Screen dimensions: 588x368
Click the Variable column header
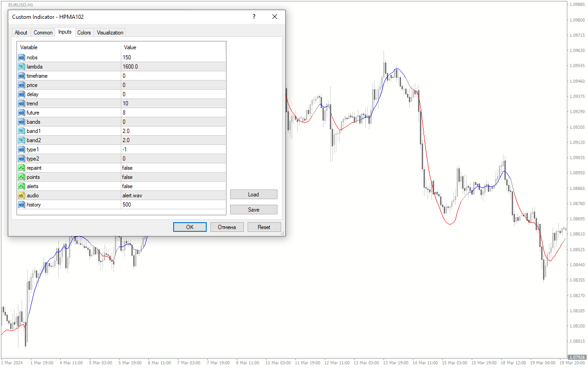pyautogui.click(x=69, y=47)
